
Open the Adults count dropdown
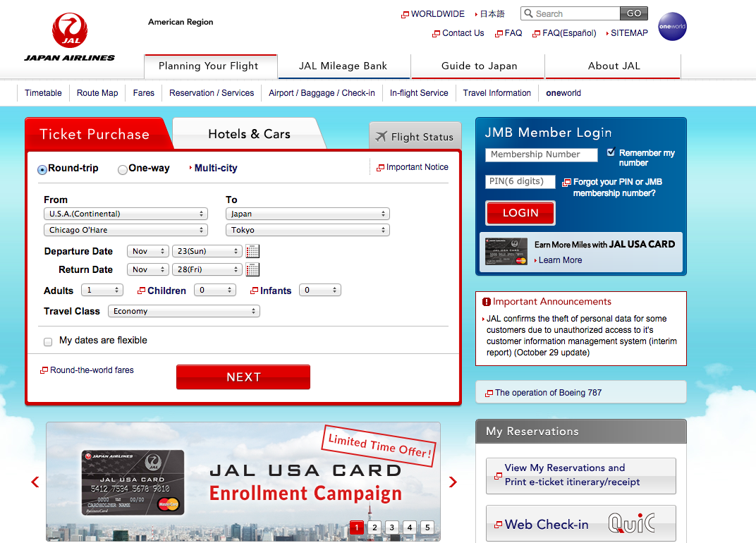point(102,290)
